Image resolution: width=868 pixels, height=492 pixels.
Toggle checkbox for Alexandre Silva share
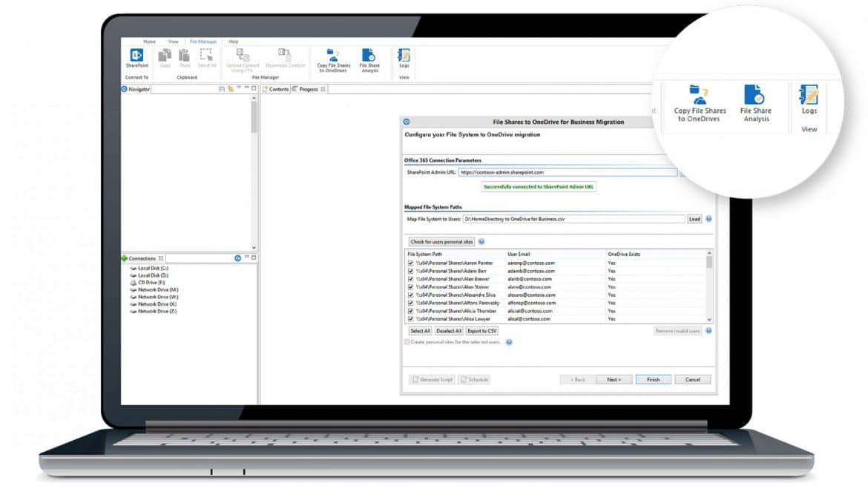tap(411, 295)
